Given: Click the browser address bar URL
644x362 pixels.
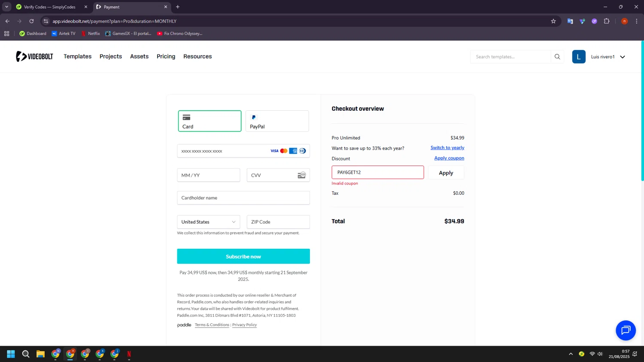Looking at the screenshot, I should [x=115, y=21].
